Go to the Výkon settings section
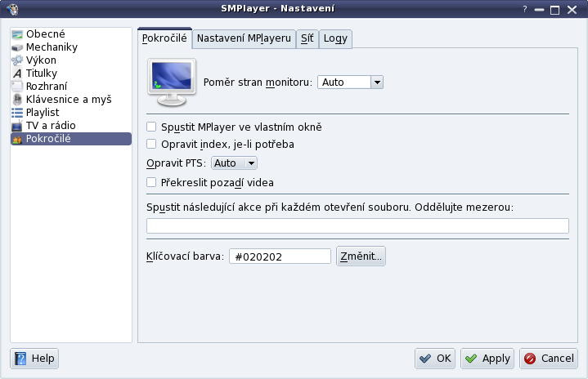The width and height of the screenshot is (588, 379). tap(71, 60)
